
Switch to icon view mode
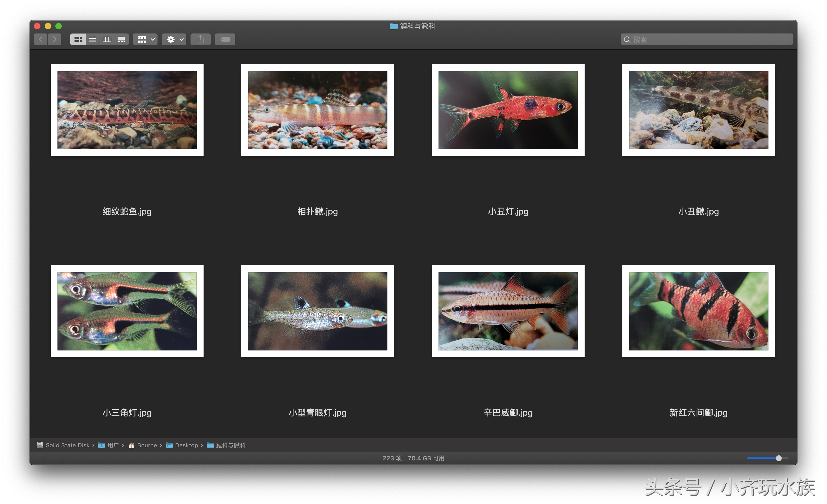[78, 40]
